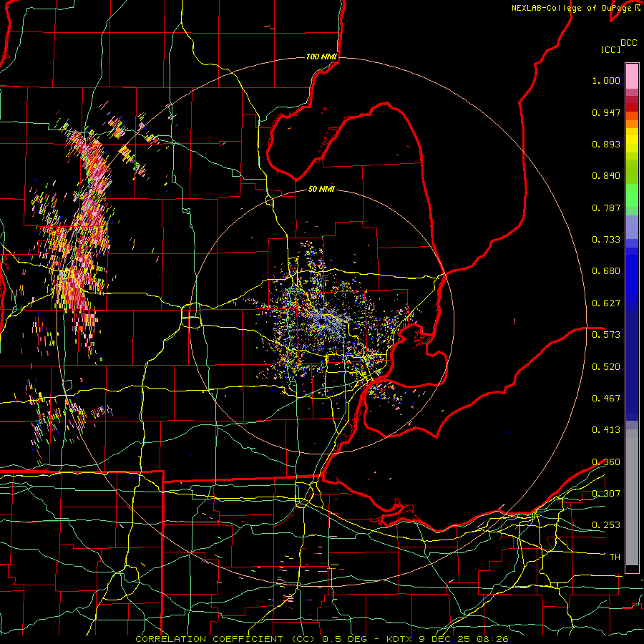Pick the bright green swatch in the color bar
The width and height of the screenshot is (644, 644).
632,195
